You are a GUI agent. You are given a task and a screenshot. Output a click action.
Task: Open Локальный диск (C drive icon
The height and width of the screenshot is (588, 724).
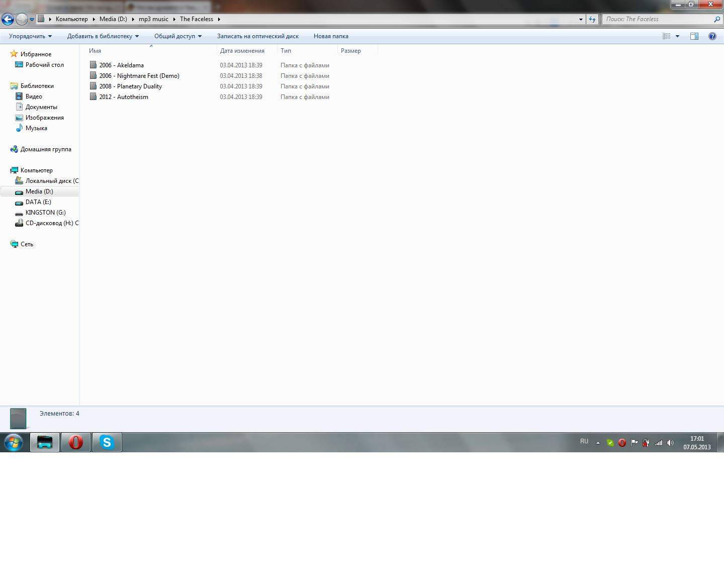19,180
